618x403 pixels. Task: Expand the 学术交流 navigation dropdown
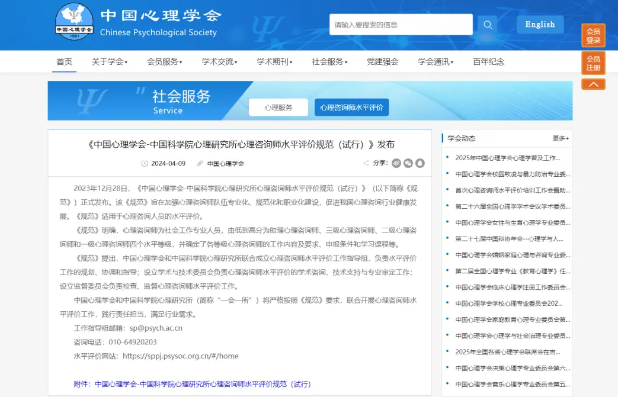coord(220,62)
